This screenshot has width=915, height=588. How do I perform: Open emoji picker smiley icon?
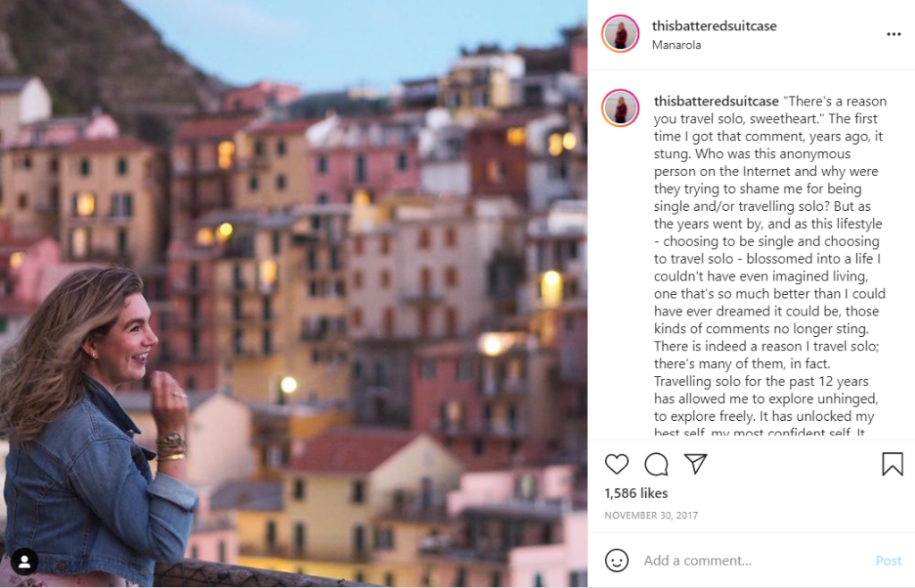pyautogui.click(x=617, y=560)
